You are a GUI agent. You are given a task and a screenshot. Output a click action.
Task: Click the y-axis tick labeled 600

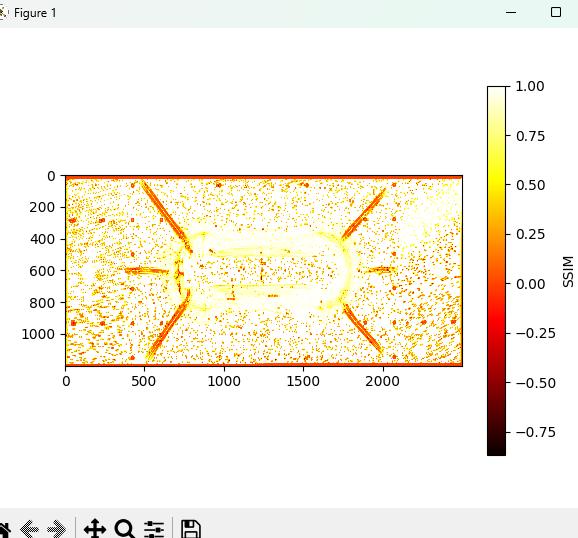[x=42, y=271]
